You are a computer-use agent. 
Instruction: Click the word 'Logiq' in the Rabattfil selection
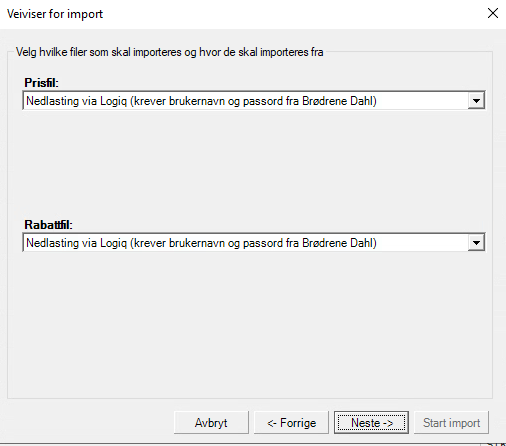point(113,243)
